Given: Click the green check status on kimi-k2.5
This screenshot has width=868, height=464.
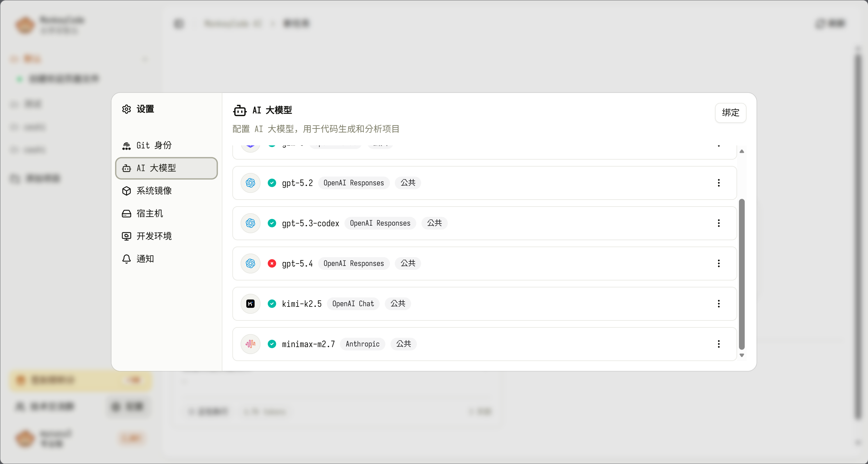Looking at the screenshot, I should [x=271, y=303].
